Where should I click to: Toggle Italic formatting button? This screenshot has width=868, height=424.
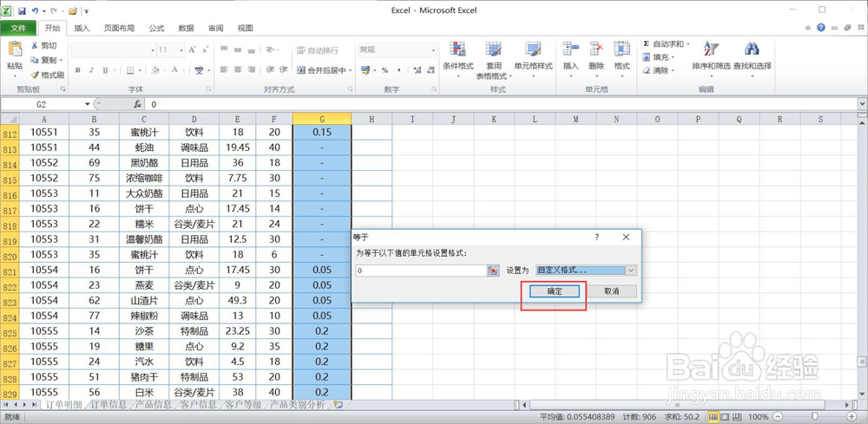[x=91, y=70]
